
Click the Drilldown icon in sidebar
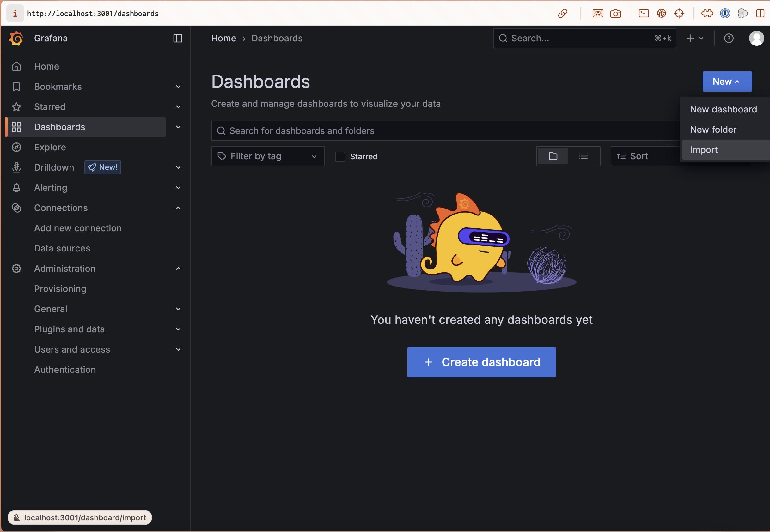(x=16, y=167)
